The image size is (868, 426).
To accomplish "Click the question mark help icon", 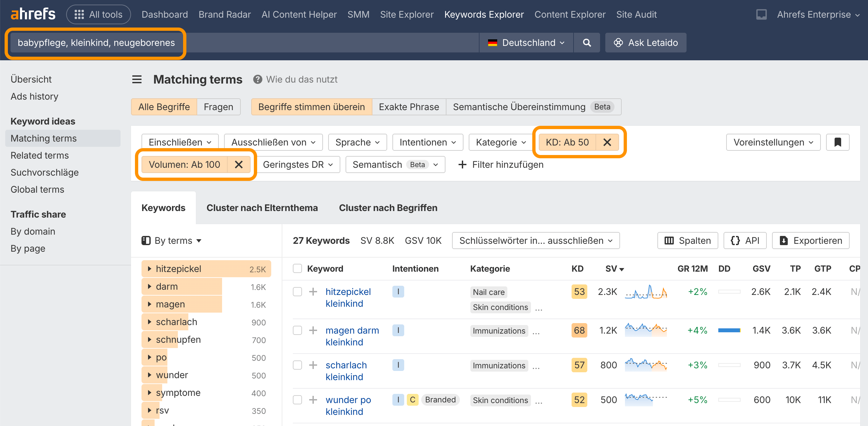I will point(258,80).
